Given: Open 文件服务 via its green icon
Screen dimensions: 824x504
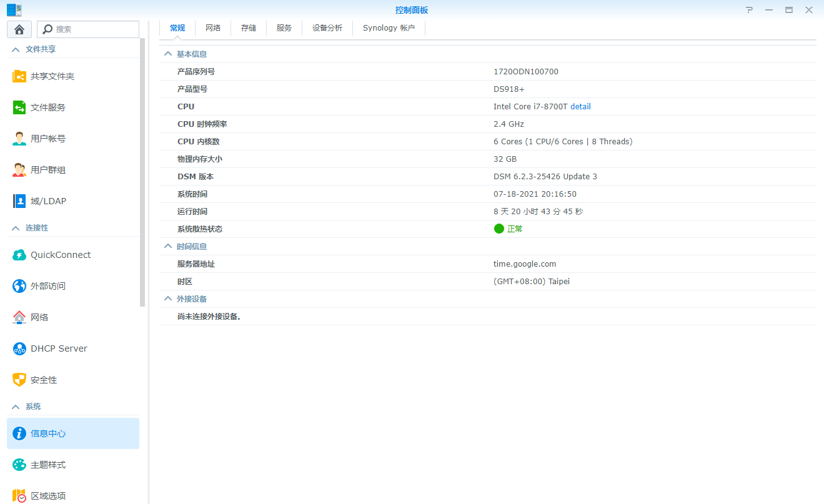Looking at the screenshot, I should pyautogui.click(x=19, y=107).
